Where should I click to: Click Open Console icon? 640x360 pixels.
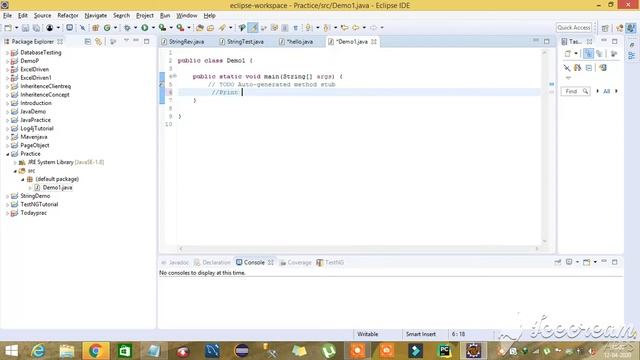pos(587,262)
